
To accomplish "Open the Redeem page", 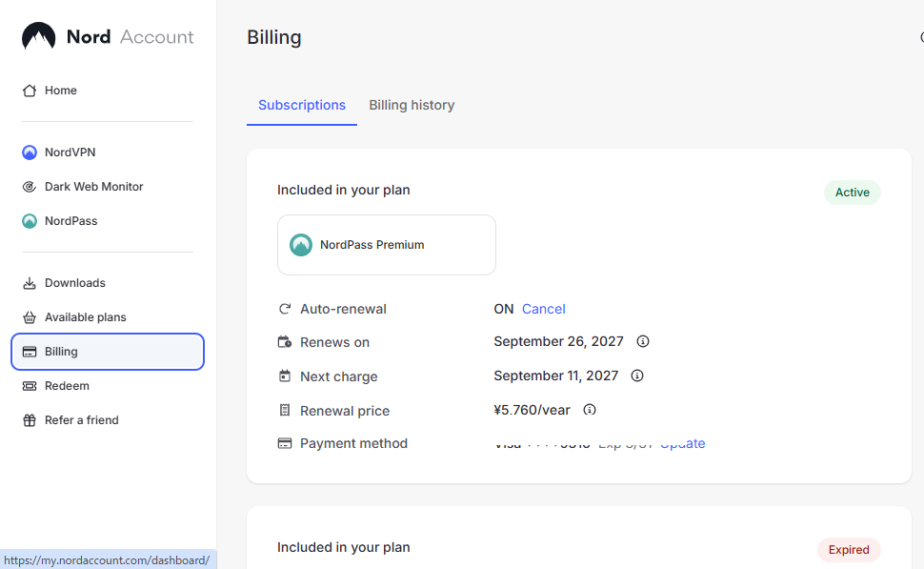I will [x=108, y=386].
